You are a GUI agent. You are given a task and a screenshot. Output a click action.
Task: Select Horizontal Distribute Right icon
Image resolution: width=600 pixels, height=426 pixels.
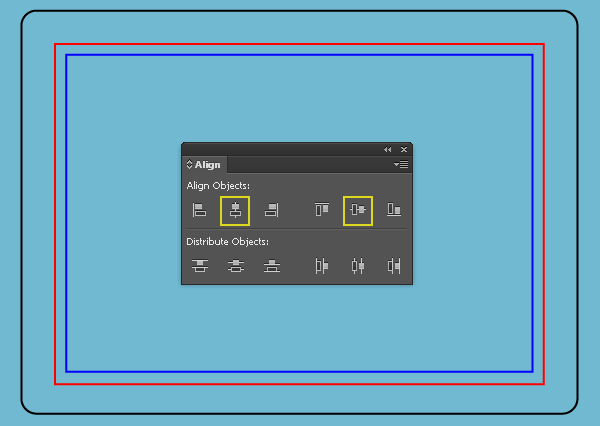click(x=394, y=266)
